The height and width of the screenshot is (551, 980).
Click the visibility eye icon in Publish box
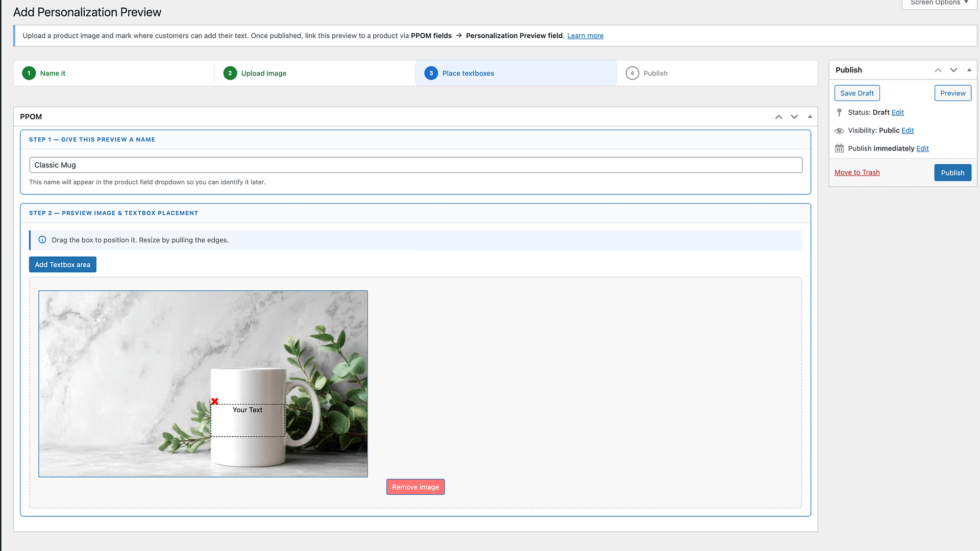(x=839, y=131)
